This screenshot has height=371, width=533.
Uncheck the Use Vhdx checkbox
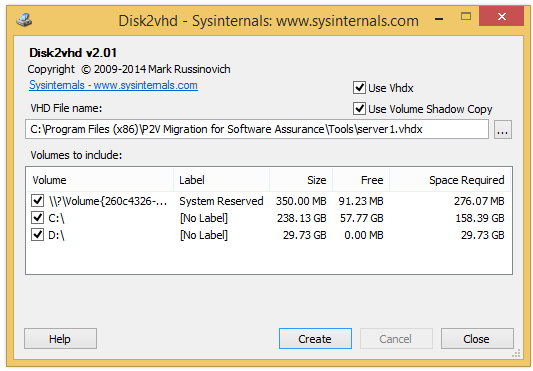pos(359,88)
